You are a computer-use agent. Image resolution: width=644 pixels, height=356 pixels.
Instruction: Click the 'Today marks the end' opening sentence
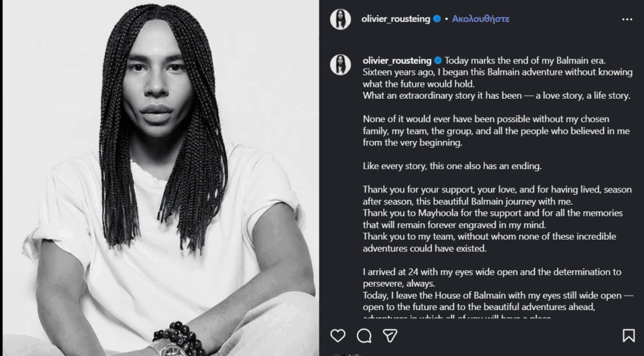coord(525,61)
